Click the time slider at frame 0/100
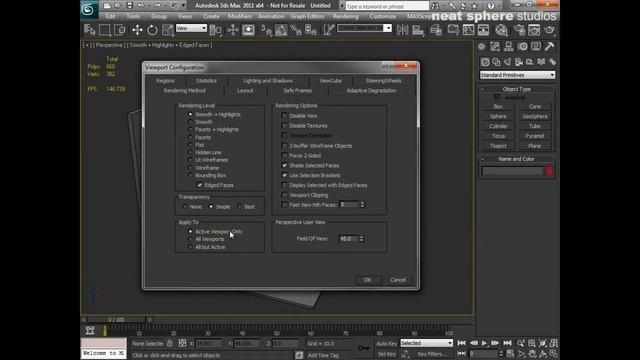 116,320
